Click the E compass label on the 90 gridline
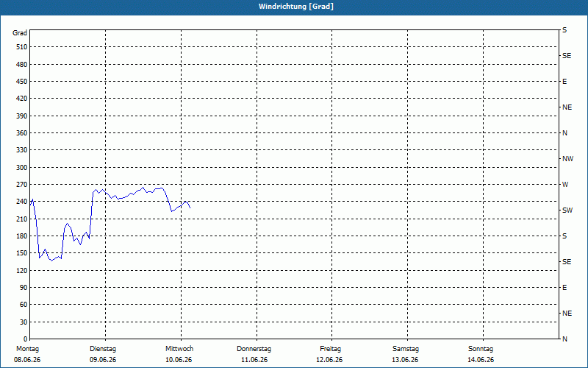 click(564, 287)
